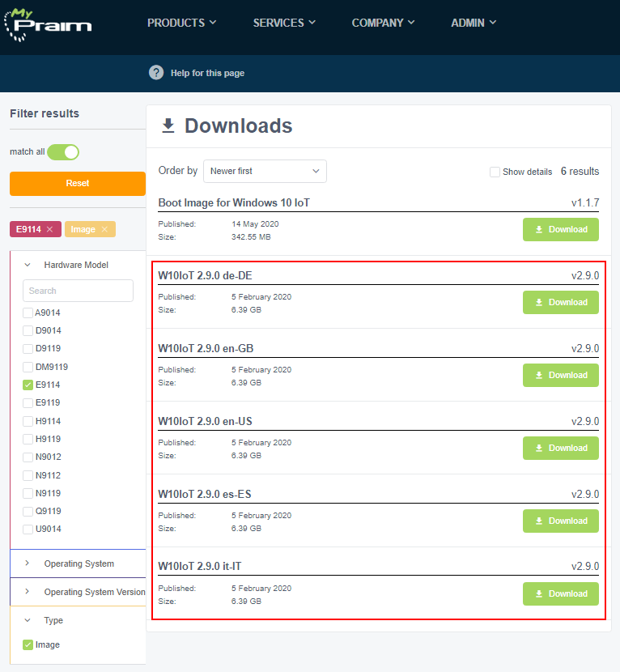Click the My Praim logo
The height and width of the screenshot is (672, 620).
[48, 24]
